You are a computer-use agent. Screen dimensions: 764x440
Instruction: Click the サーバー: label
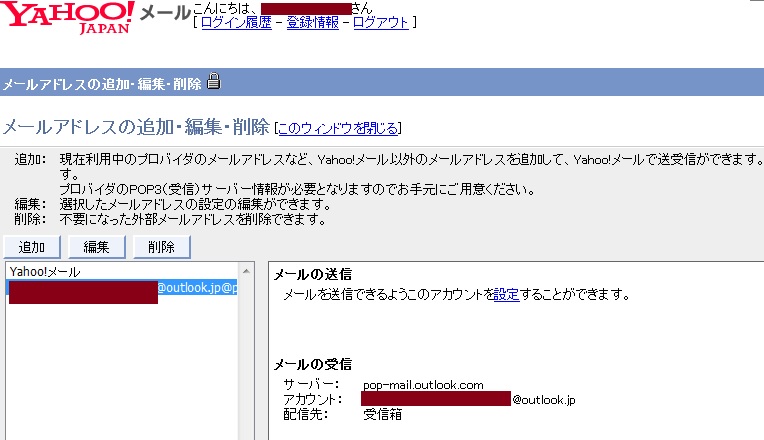point(311,384)
